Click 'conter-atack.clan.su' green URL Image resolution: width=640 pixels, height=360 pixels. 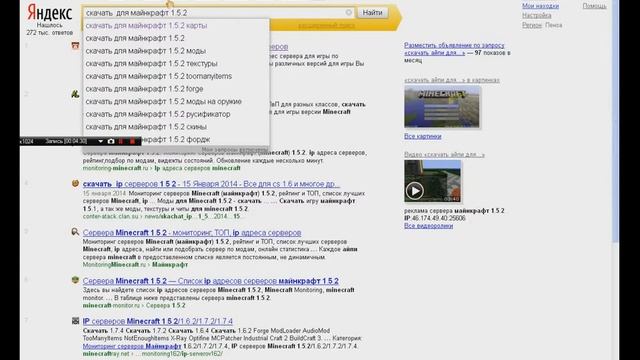tap(110, 216)
